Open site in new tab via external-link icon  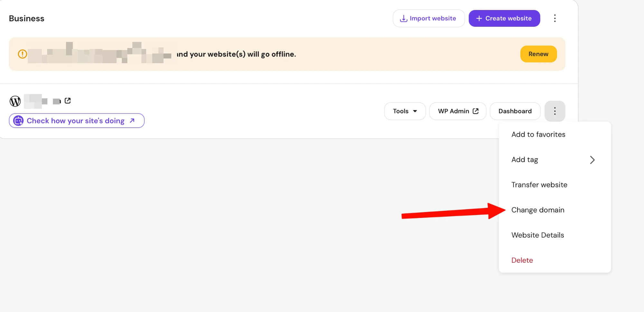point(68,101)
